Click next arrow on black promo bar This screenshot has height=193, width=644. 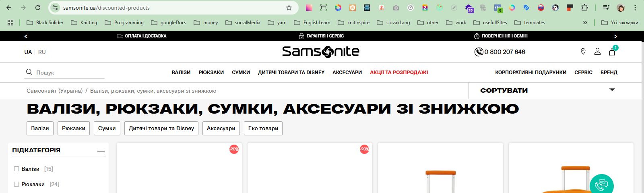pos(615,36)
